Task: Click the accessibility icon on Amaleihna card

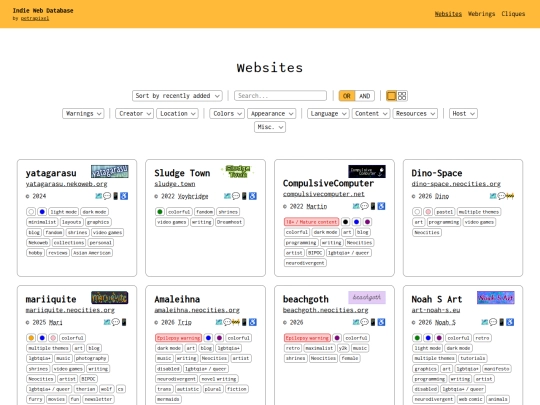Action: click(x=253, y=322)
